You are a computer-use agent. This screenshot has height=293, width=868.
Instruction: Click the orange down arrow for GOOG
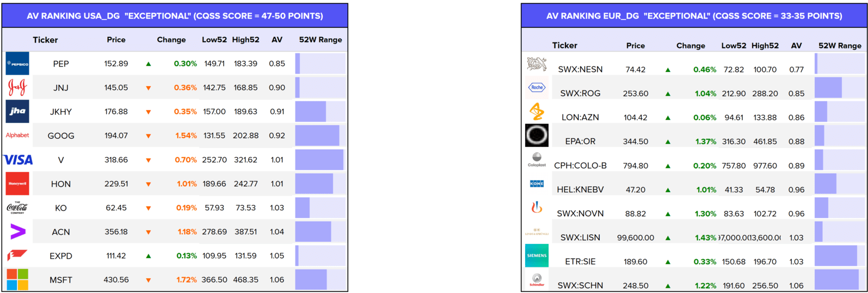point(148,136)
